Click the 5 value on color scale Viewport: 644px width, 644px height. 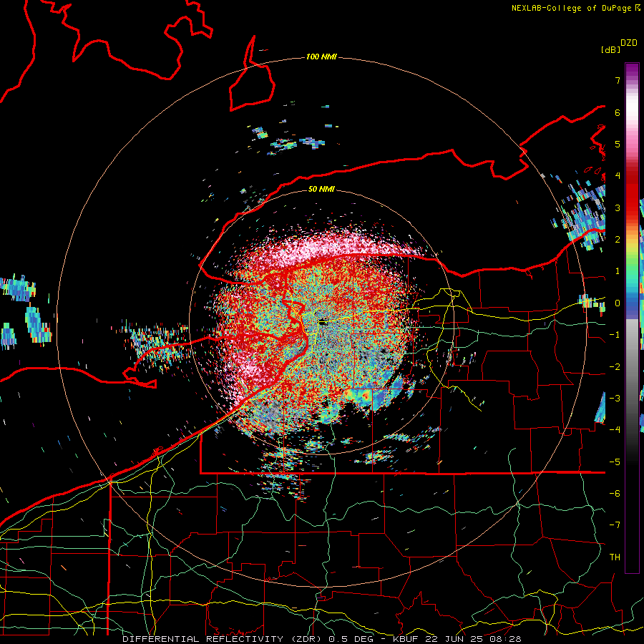point(618,144)
